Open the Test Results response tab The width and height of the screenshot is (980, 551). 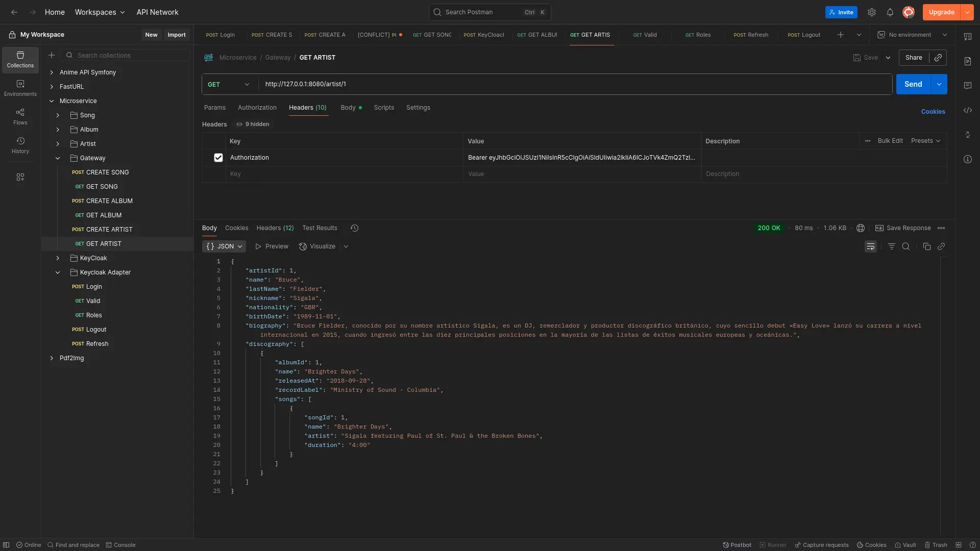click(x=320, y=228)
